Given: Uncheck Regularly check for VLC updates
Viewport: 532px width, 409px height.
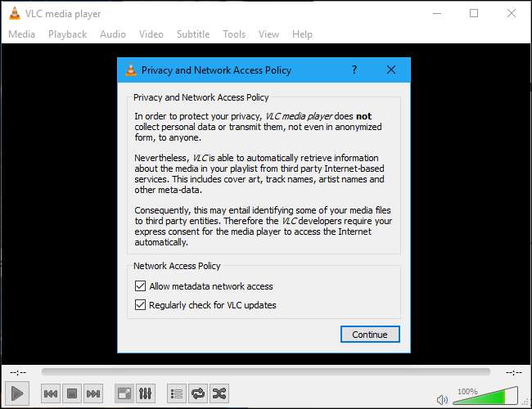Looking at the screenshot, I should coord(141,305).
